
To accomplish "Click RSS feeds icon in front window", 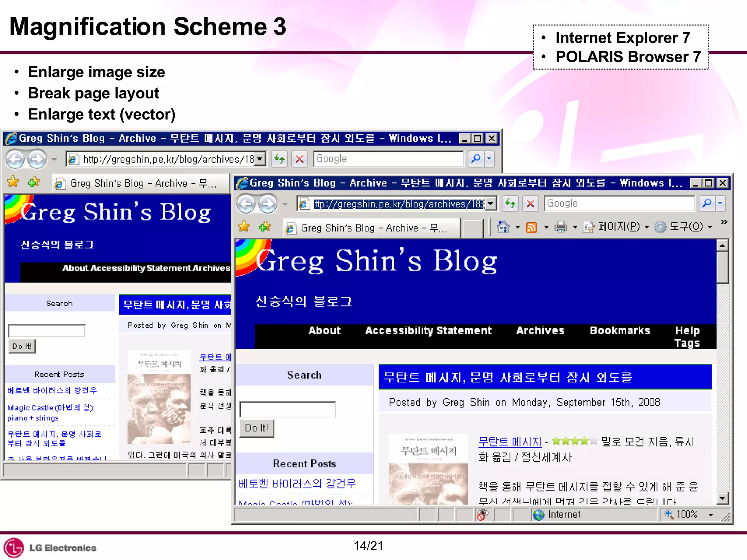I will point(531,227).
